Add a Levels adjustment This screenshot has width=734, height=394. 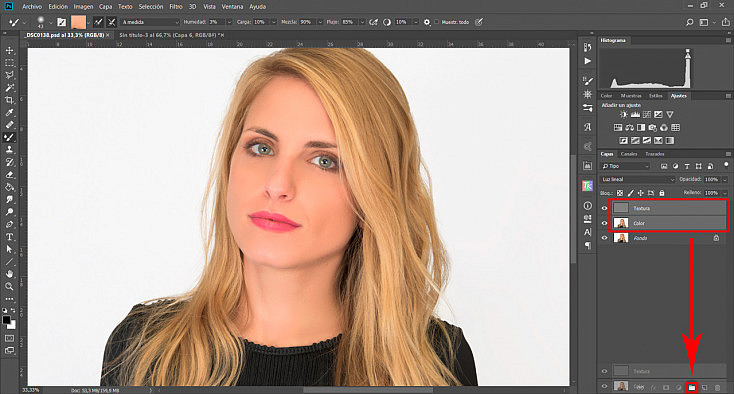[x=635, y=114]
